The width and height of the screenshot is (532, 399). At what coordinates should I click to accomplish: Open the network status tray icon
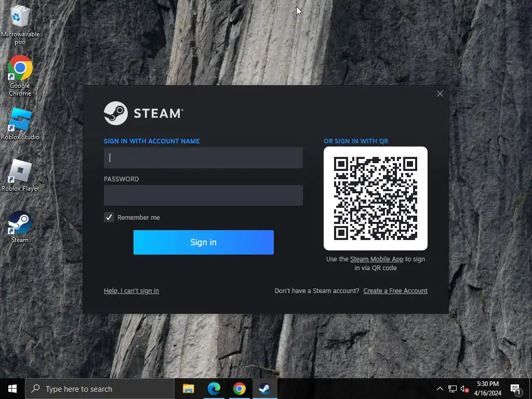click(453, 389)
